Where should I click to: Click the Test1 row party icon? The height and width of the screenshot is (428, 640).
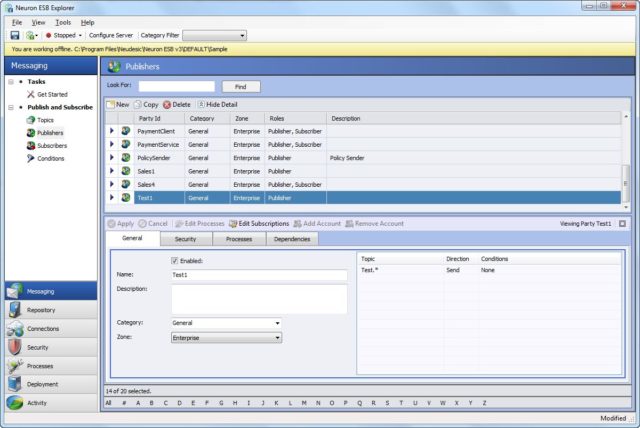(126, 197)
